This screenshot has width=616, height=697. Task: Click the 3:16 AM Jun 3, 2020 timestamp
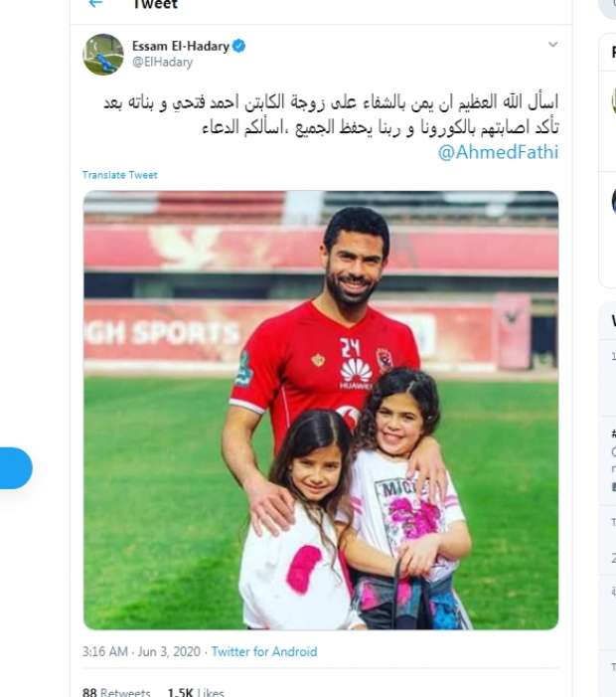coord(141,651)
